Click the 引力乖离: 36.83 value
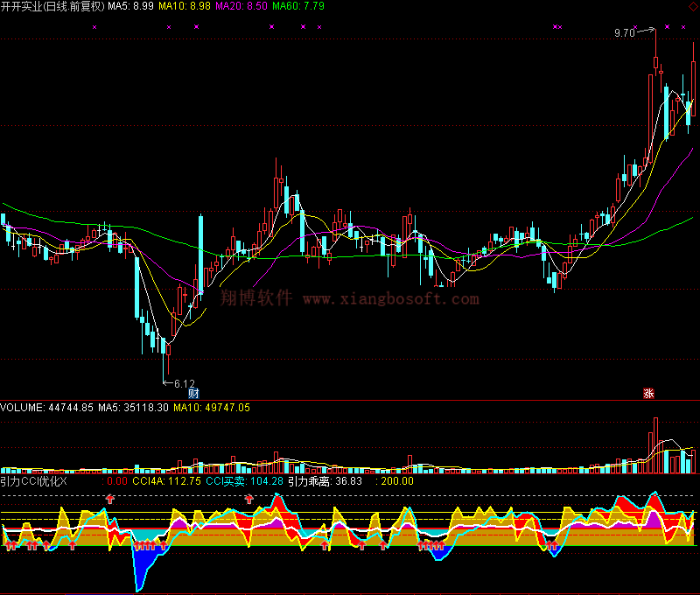Image resolution: width=700 pixels, height=595 pixels. [x=325, y=481]
